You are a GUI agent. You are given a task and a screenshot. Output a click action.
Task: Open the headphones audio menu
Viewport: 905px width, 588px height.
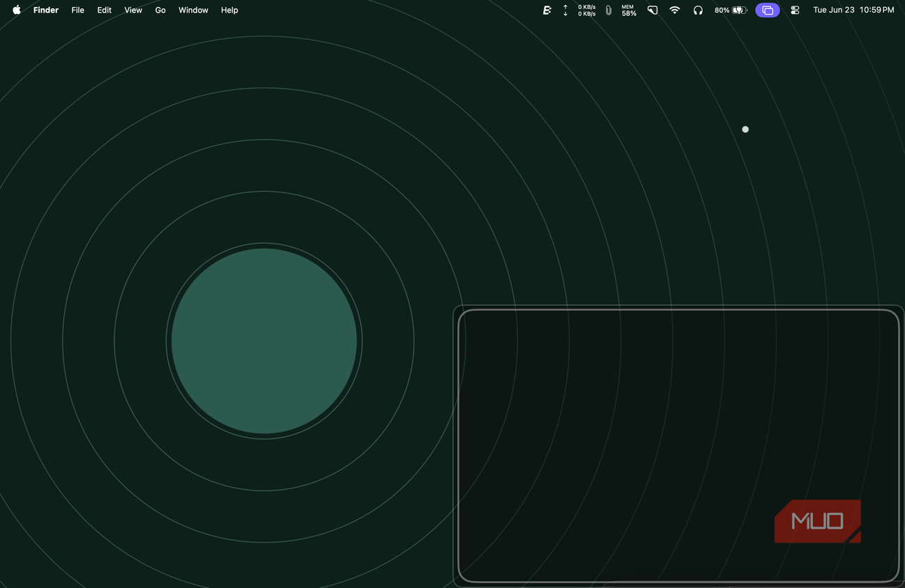tap(698, 10)
